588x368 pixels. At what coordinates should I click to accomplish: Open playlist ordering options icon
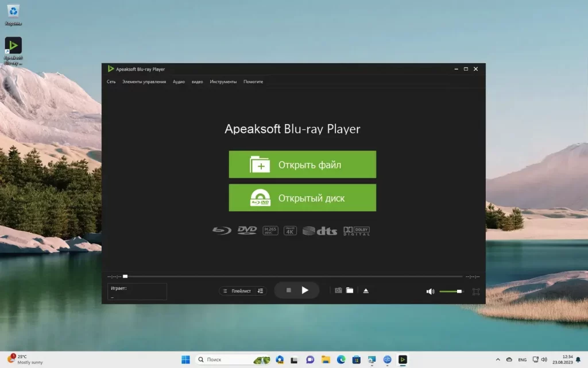pos(260,290)
